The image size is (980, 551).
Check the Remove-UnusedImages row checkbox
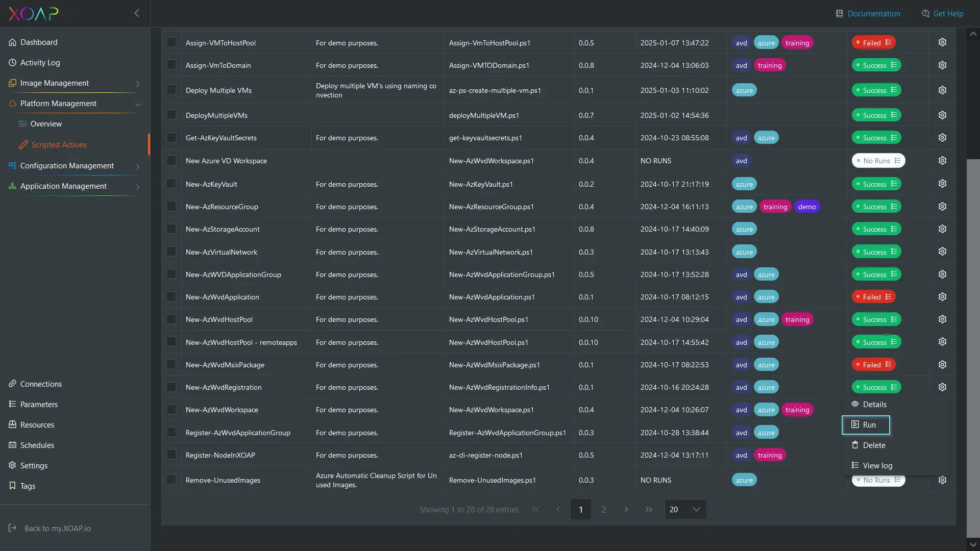171,480
